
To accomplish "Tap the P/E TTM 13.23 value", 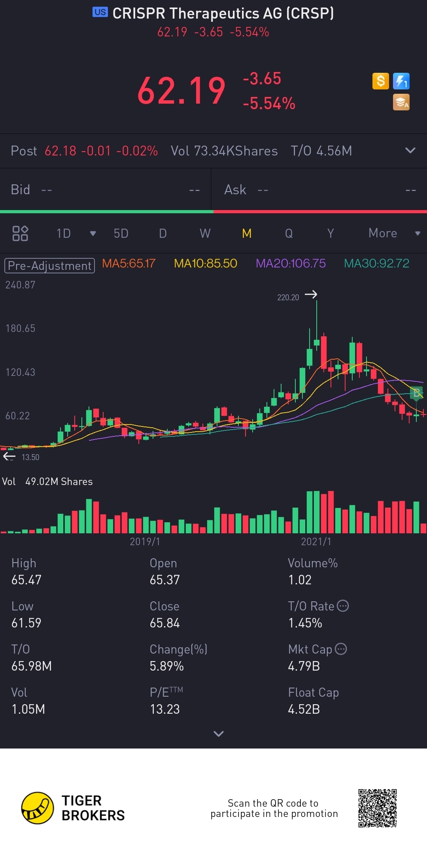I will [x=165, y=709].
